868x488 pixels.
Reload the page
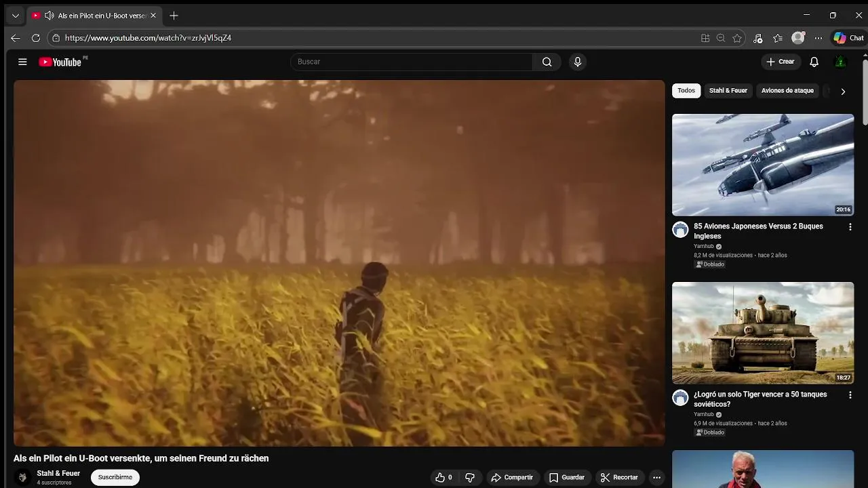[36, 38]
